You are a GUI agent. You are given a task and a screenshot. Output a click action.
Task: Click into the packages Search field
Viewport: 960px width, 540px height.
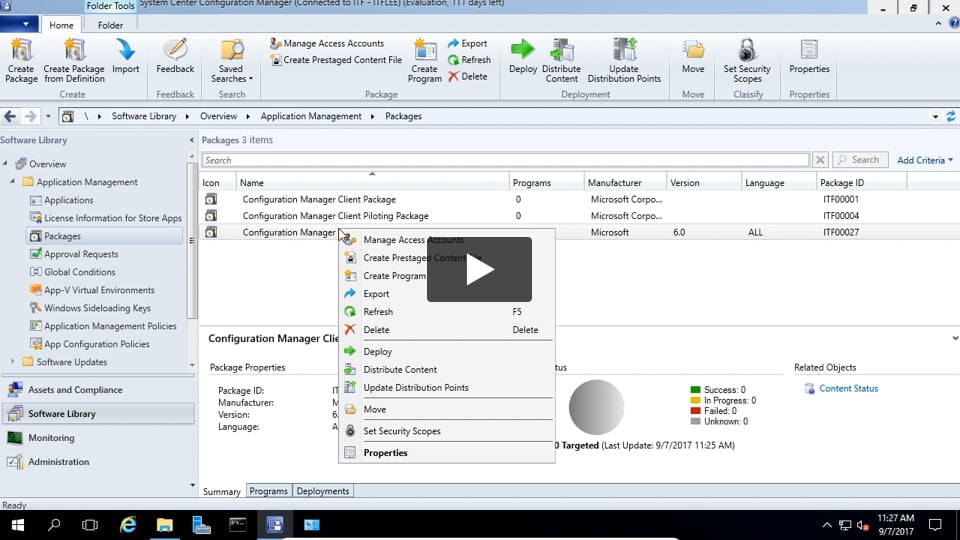coord(505,160)
